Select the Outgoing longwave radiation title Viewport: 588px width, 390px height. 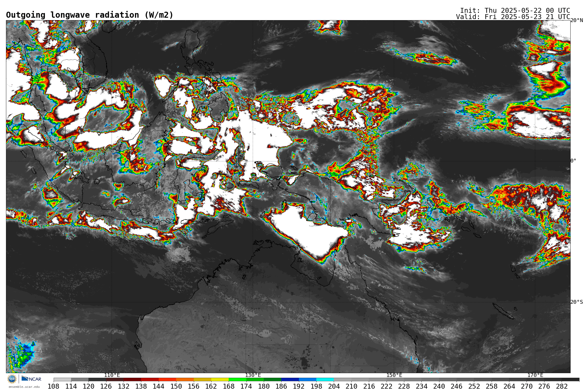[90, 15]
